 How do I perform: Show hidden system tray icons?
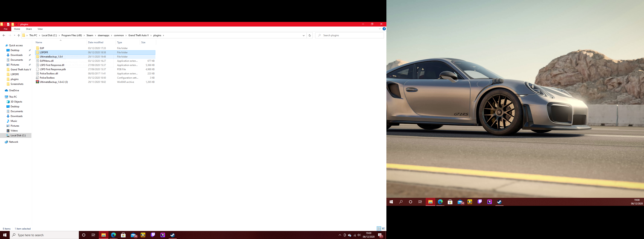point(340,235)
